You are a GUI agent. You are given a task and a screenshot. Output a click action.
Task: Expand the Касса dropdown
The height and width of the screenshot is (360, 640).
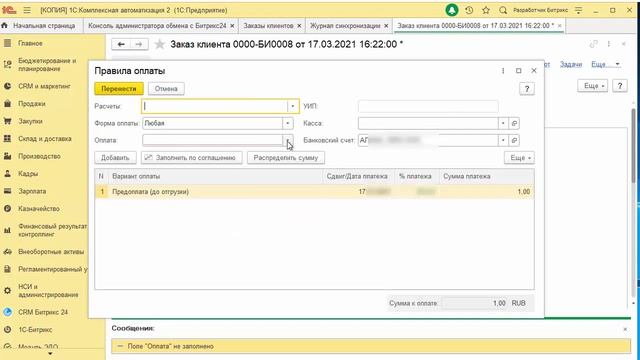[x=503, y=123]
